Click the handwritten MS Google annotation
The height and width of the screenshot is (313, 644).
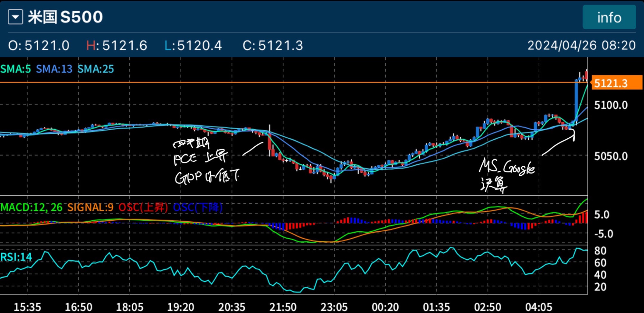pos(507,167)
